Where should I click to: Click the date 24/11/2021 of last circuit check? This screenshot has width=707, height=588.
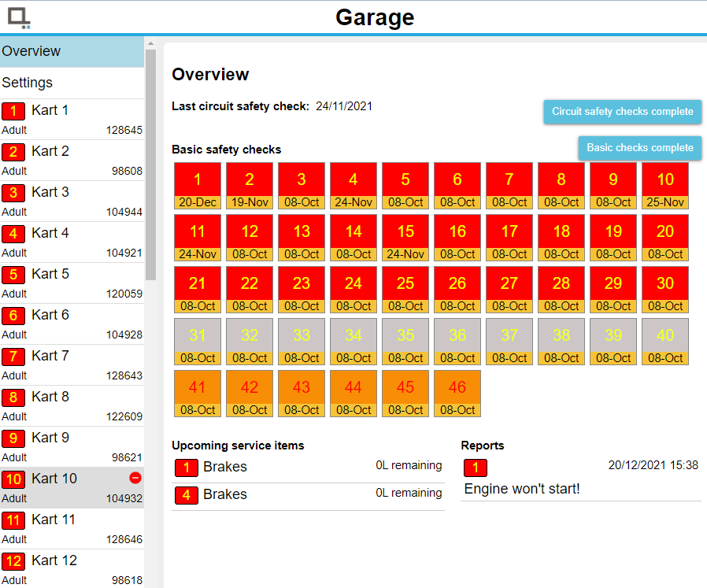tap(344, 106)
